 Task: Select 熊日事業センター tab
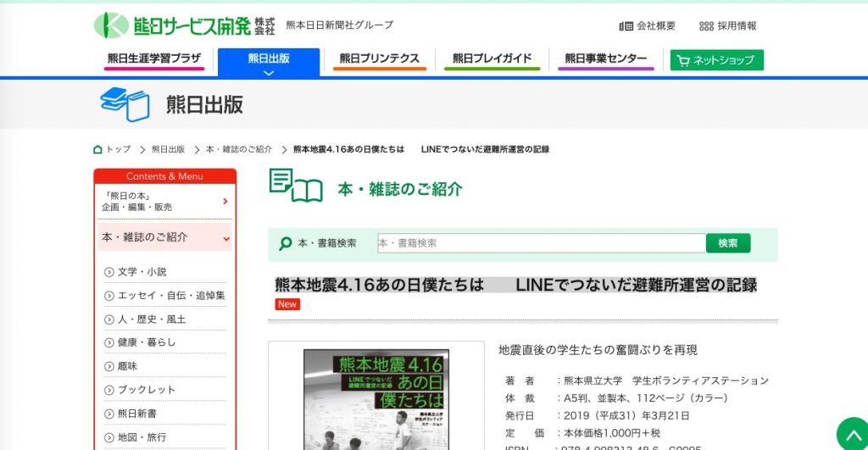606,60
